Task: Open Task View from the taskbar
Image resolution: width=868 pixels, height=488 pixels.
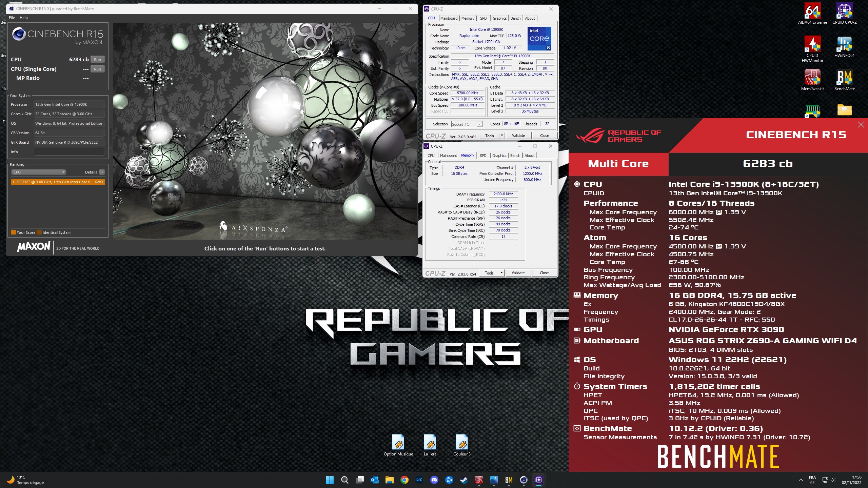Action: [359, 480]
